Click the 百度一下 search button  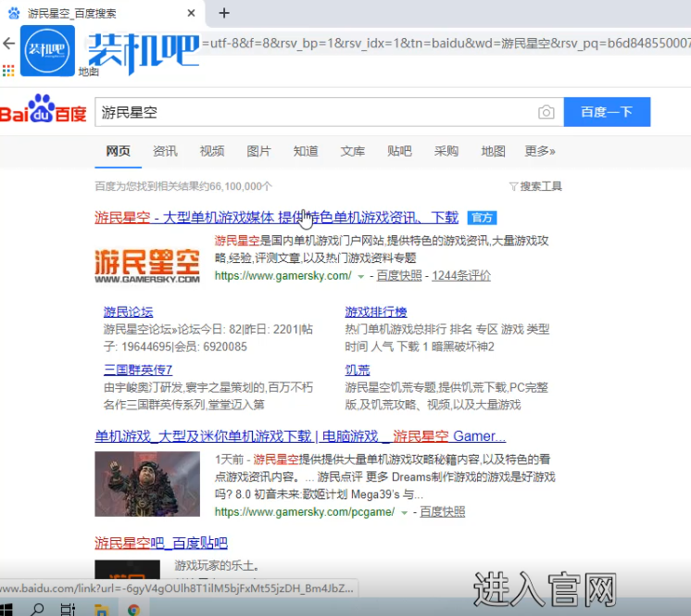607,112
